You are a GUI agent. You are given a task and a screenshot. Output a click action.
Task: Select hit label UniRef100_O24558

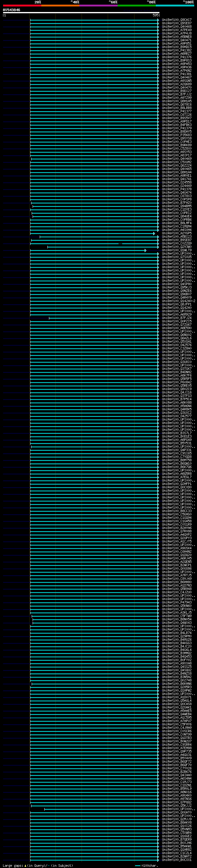pyautogui.click(x=176, y=183)
